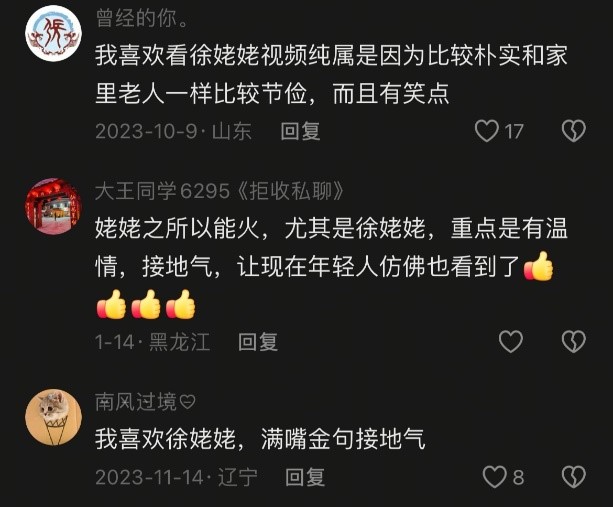Open username 曾经的你。
Screen dimensions: 613x507
(142, 18)
